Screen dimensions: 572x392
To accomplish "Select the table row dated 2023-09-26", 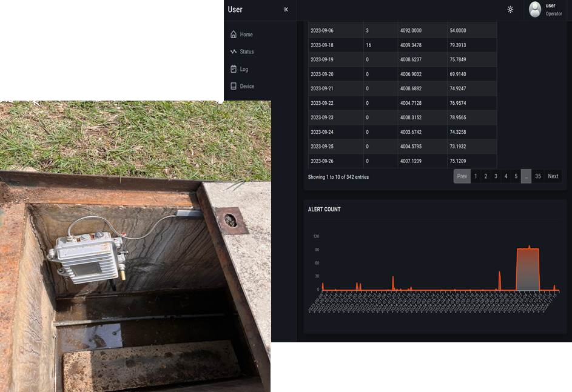I will [400, 161].
